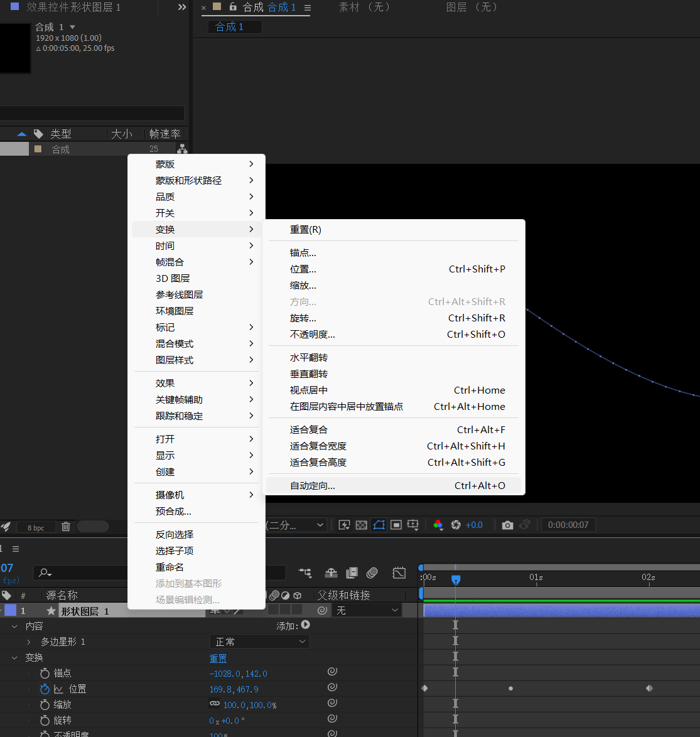Delete selected item with trash icon
The width and height of the screenshot is (700, 737).
[66, 527]
